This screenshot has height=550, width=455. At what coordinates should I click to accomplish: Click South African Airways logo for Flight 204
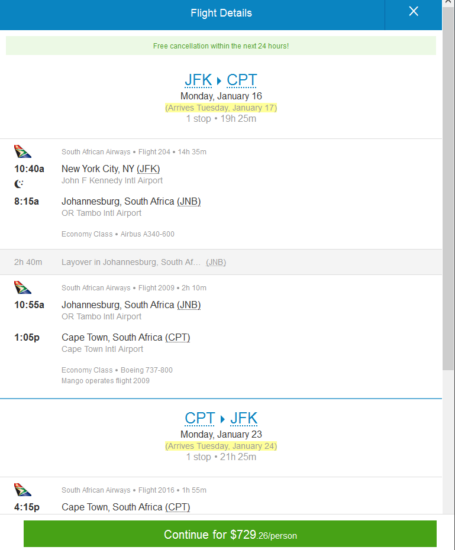click(22, 151)
